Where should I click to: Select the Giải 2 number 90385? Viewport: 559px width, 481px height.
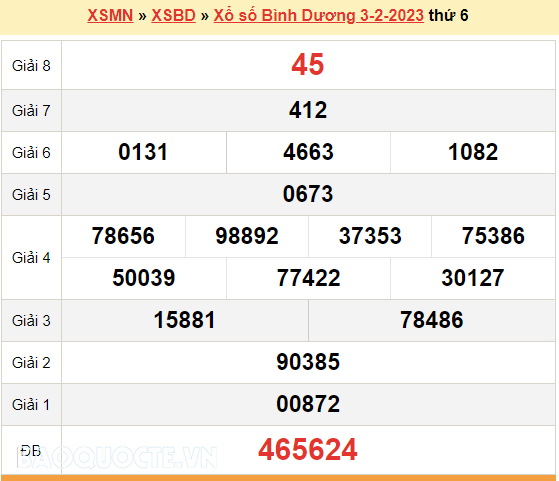[x=308, y=362]
